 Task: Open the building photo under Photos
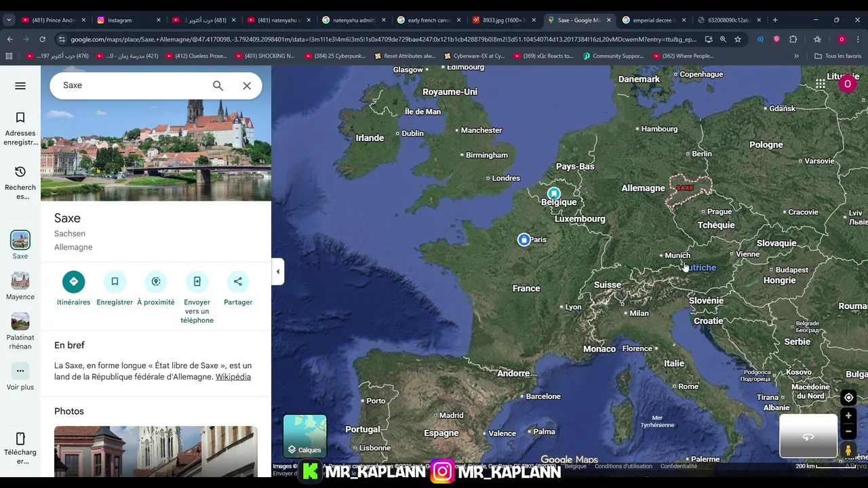pyautogui.click(x=156, y=451)
